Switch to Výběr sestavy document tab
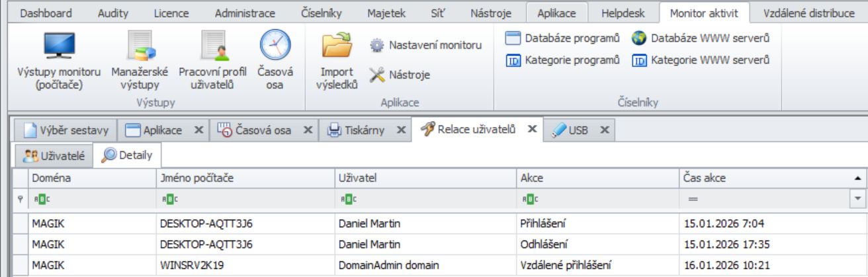 coord(65,130)
